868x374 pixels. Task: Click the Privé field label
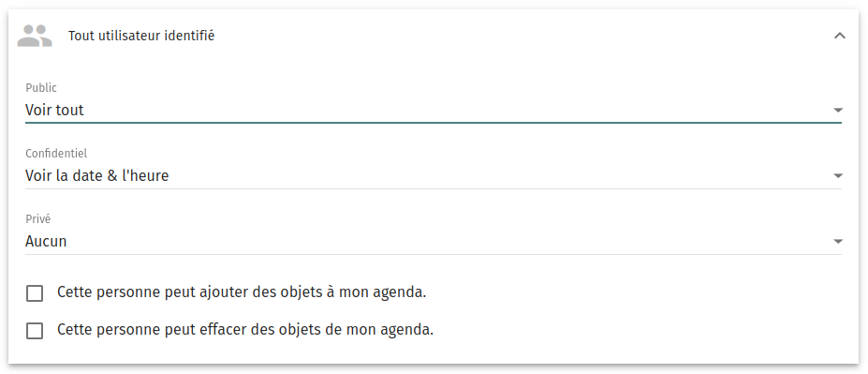[x=38, y=219]
